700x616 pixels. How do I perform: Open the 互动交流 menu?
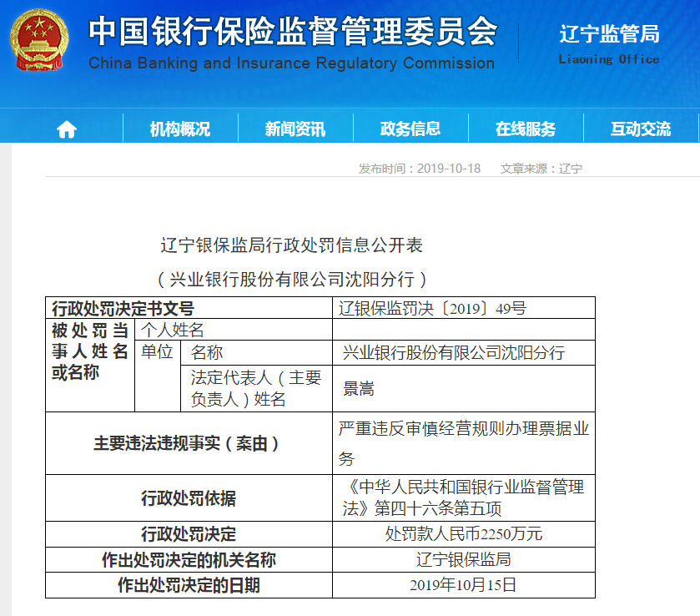[641, 129]
